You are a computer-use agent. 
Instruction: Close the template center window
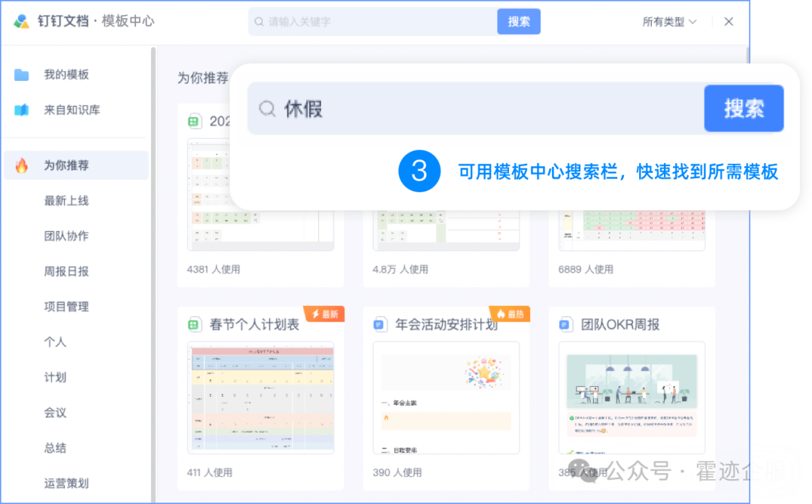point(729,22)
